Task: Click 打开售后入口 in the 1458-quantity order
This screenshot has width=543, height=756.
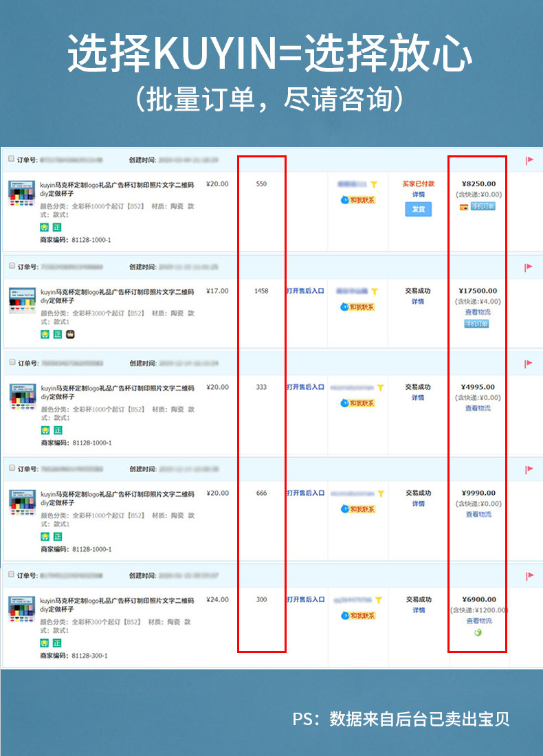Action: point(305,291)
